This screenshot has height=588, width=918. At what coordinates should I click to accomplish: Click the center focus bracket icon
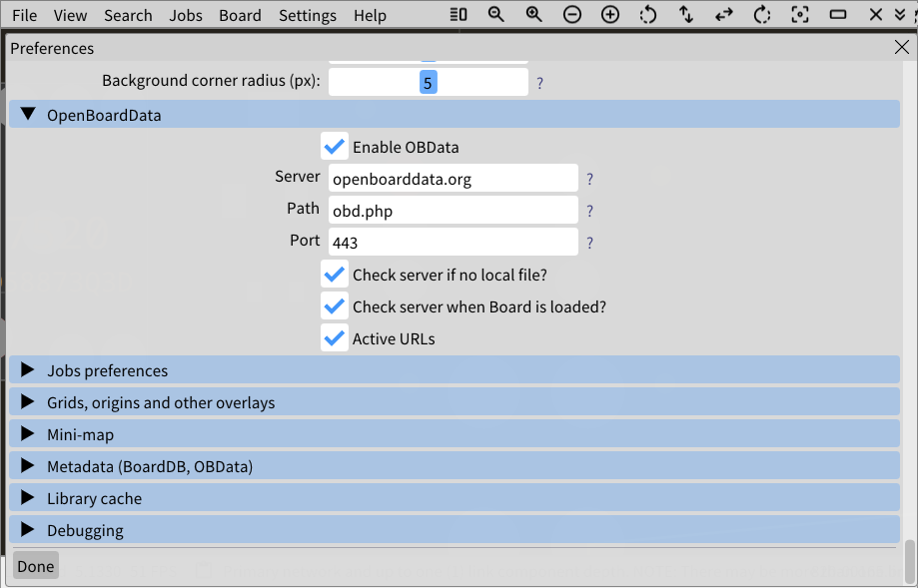coord(798,15)
